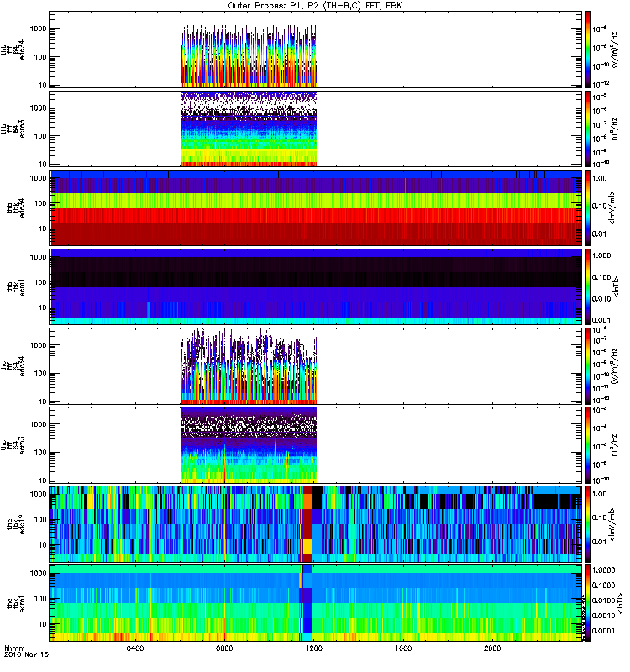The height and width of the screenshot is (672, 630).
Task: Click the (V/m)²/Hz unit label of the top panel
Action: pyautogui.click(x=615, y=50)
